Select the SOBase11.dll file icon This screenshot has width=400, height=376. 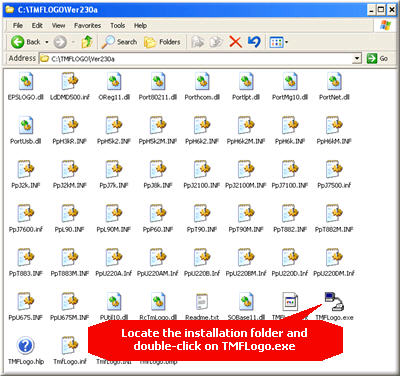(x=246, y=301)
